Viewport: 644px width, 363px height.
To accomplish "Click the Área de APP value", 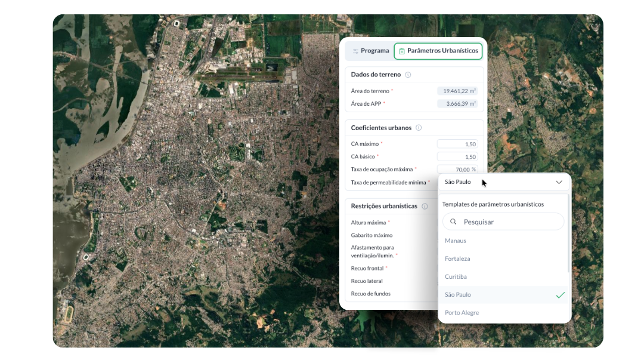I will (x=457, y=104).
